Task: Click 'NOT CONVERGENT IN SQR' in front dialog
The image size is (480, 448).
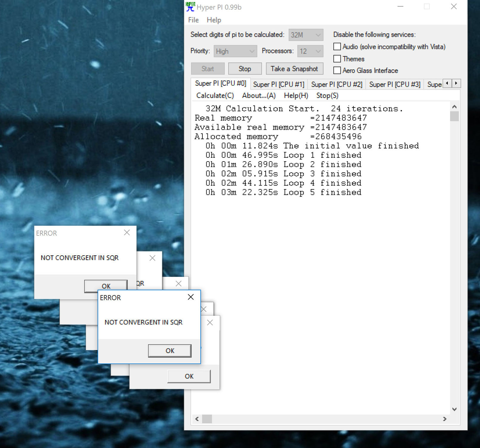Action: tap(144, 322)
